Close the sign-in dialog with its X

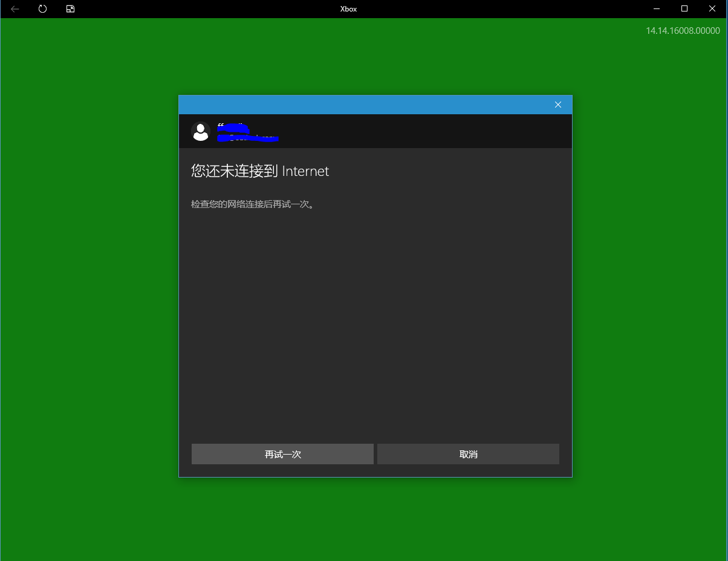point(558,105)
